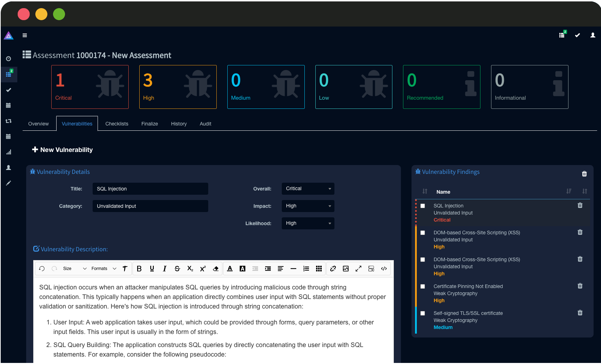Sort findings by the Name column
The image size is (601, 364).
pos(443,192)
